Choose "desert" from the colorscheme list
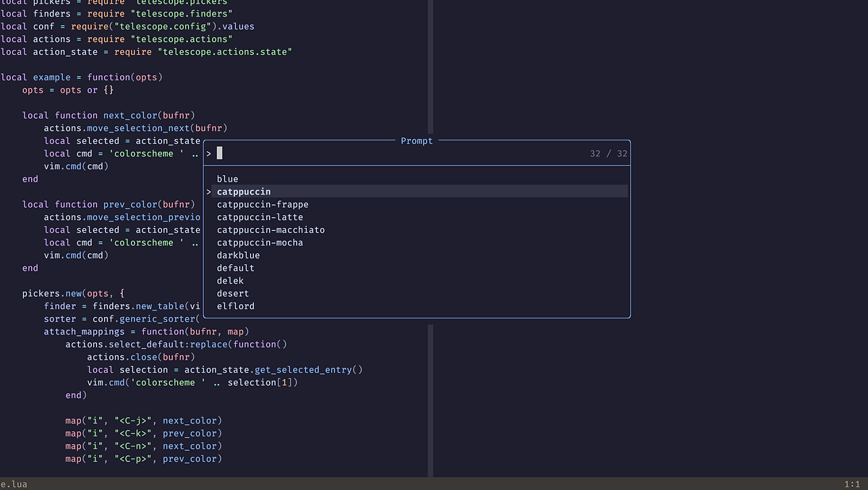 point(232,293)
